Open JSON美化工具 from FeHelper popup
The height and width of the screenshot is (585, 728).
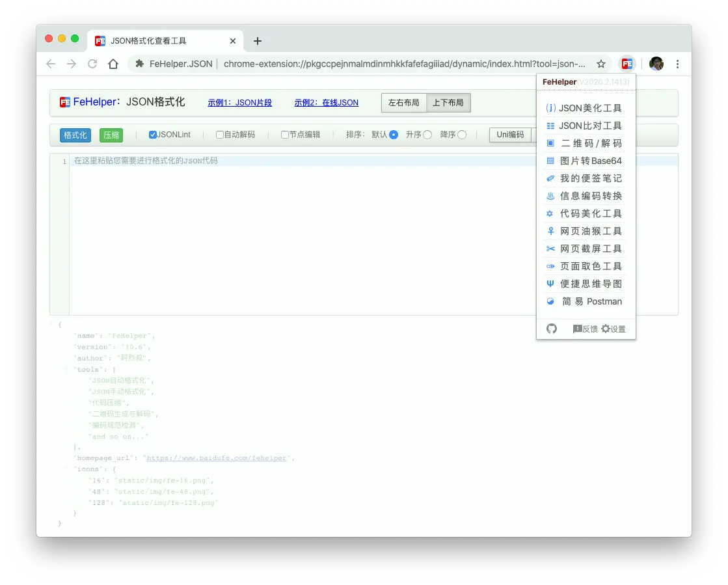click(589, 108)
